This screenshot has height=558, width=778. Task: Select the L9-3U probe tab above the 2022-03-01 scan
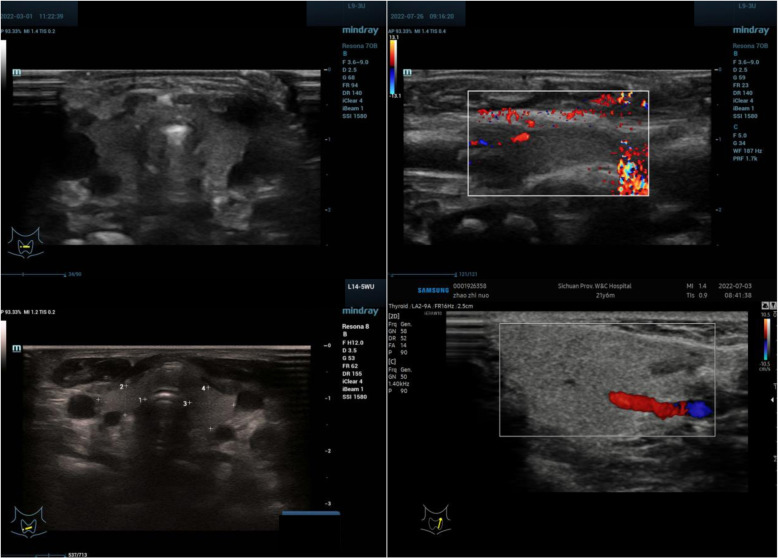(346, 13)
